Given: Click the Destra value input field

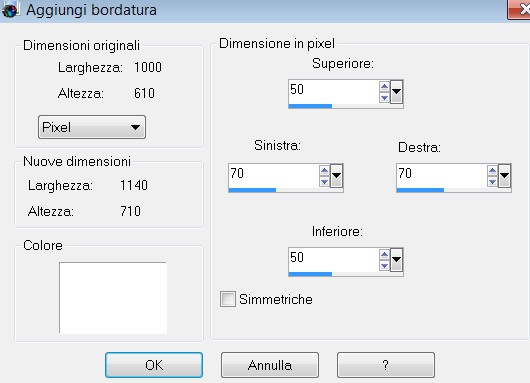Looking at the screenshot, I should click(x=442, y=176).
